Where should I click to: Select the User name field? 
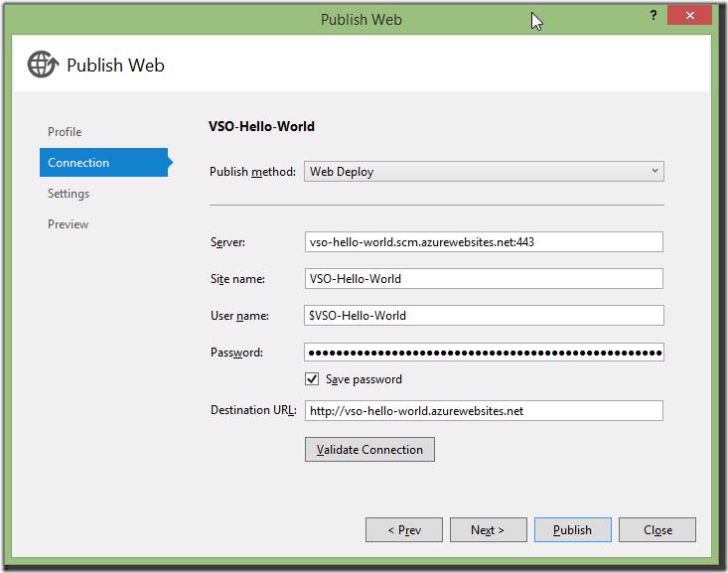pos(484,315)
